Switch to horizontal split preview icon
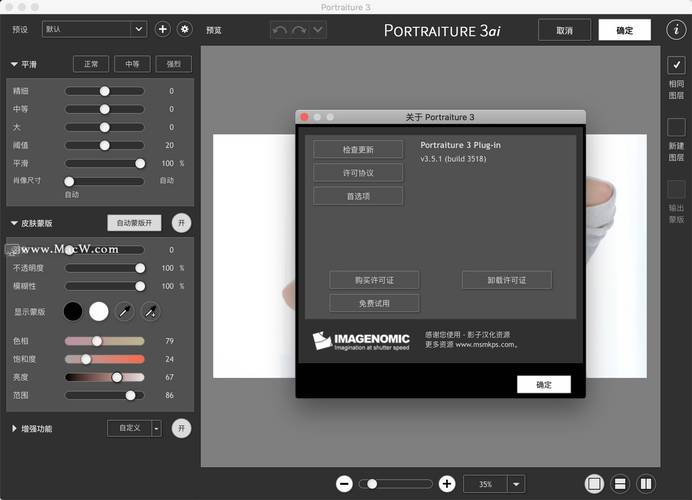 [x=620, y=484]
